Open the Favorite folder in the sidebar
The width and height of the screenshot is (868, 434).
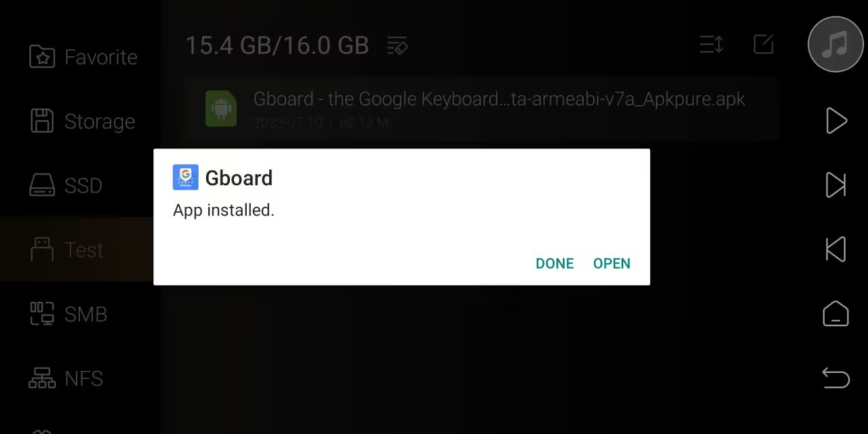click(81, 57)
